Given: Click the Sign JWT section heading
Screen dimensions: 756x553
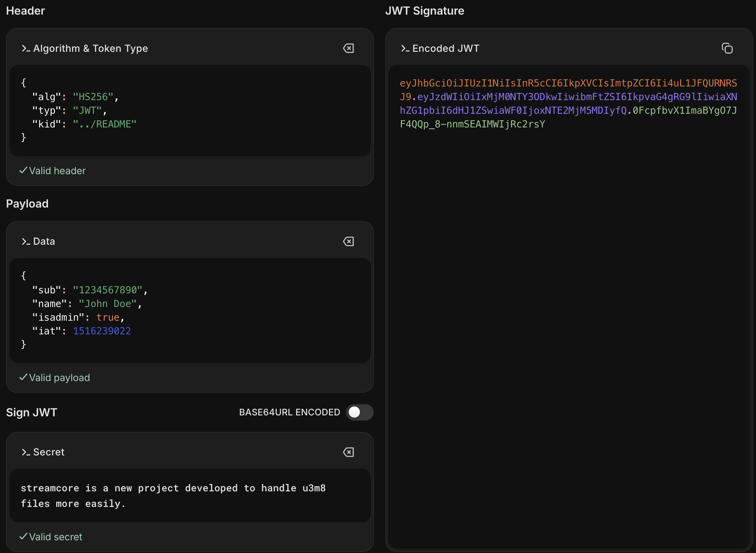Looking at the screenshot, I should [32, 413].
